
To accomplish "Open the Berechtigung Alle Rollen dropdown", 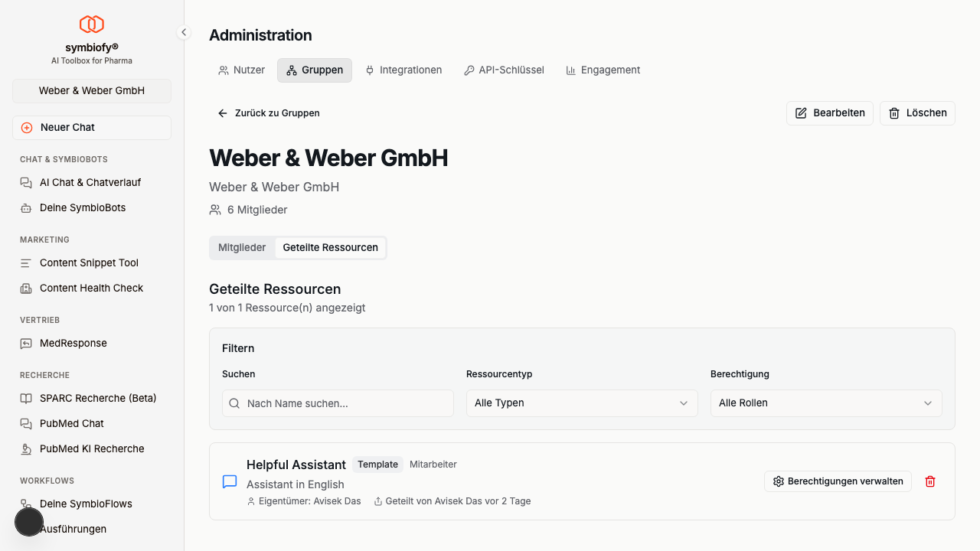I will (825, 403).
